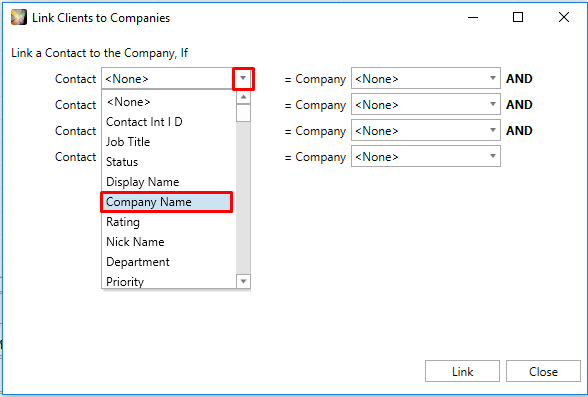The height and width of the screenshot is (397, 588).
Task: Choose Display Name in the list
Action: (x=169, y=182)
